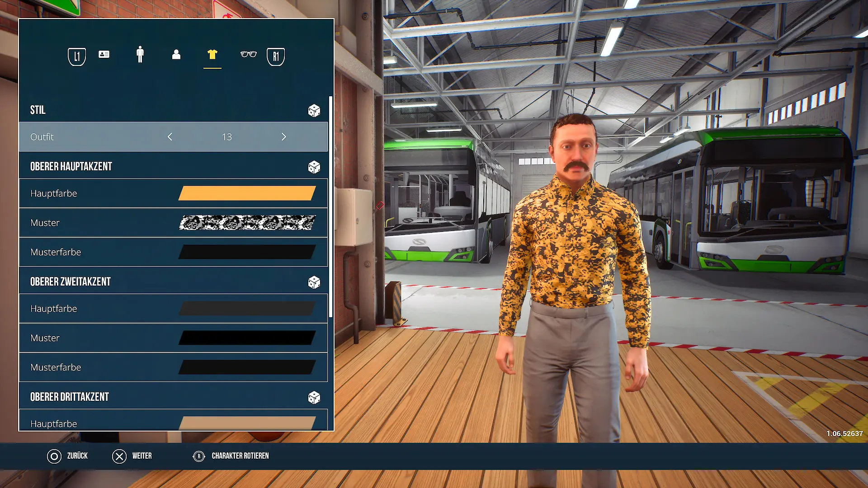The height and width of the screenshot is (488, 868).
Task: Open the ID card profile tab
Action: point(104,54)
